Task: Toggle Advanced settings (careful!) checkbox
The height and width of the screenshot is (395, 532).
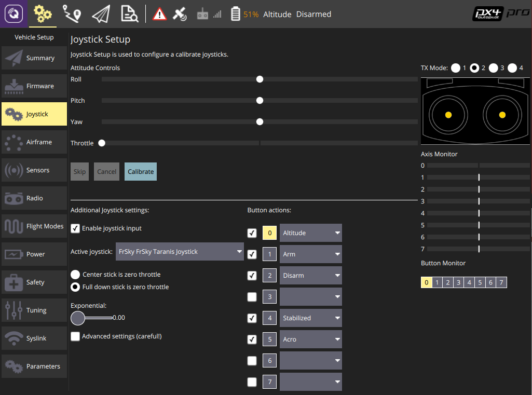Action: pyautogui.click(x=75, y=336)
